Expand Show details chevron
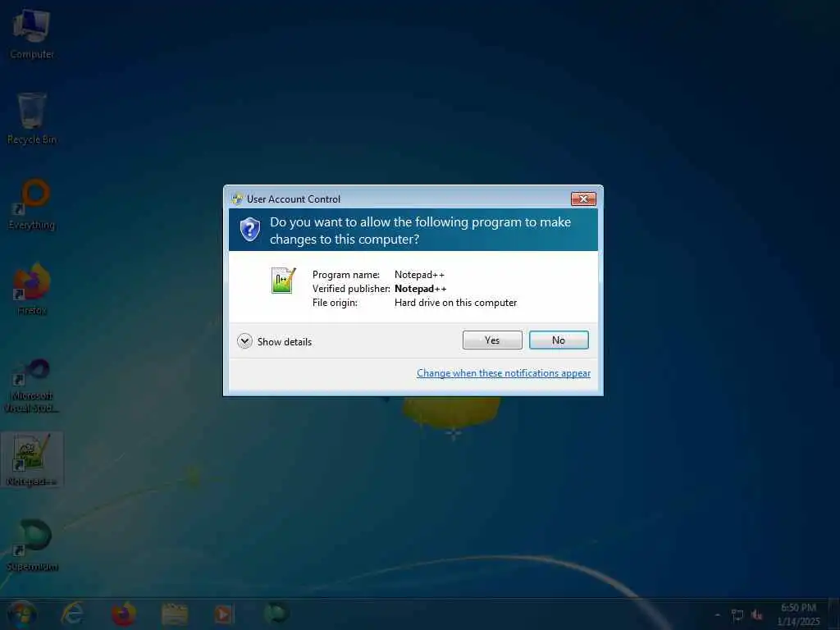 (244, 341)
